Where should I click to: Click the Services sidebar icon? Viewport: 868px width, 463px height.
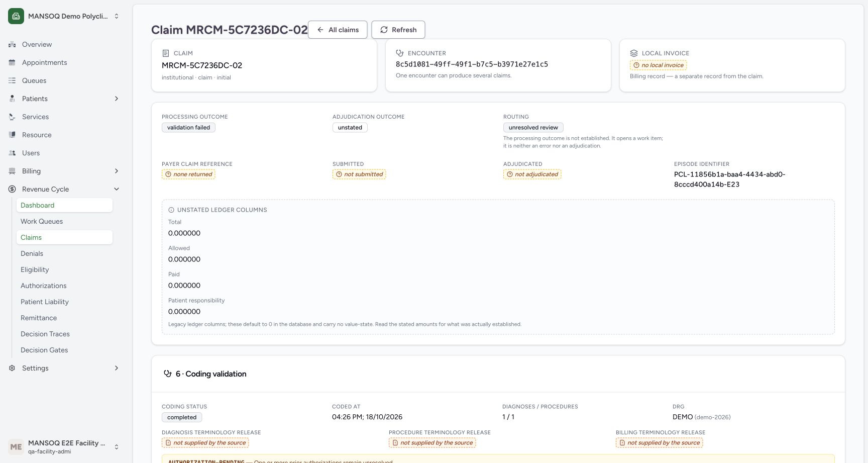coord(12,117)
